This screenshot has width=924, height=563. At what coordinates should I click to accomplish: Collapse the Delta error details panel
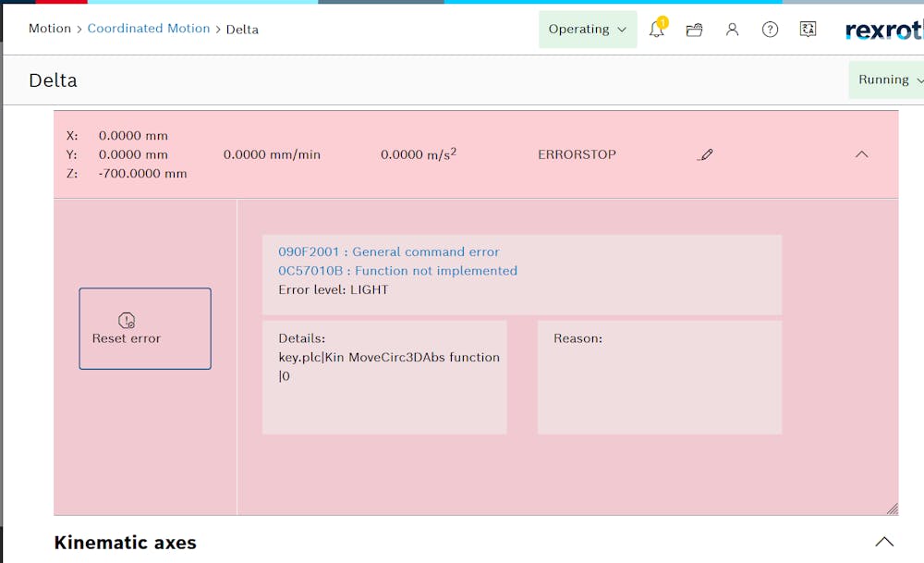(861, 154)
